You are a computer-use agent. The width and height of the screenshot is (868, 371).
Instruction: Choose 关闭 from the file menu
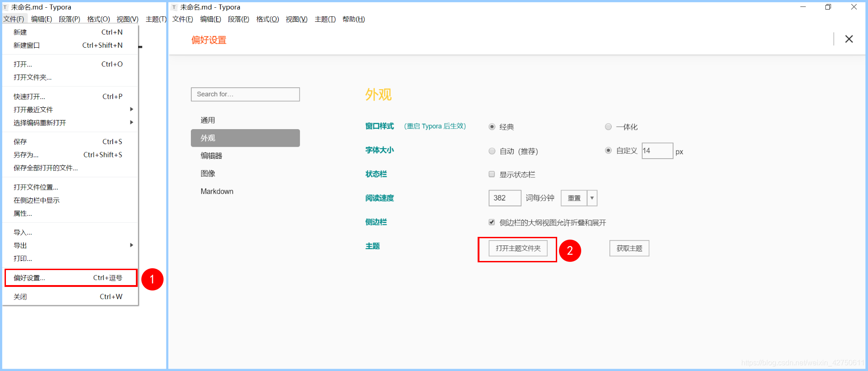point(70,297)
